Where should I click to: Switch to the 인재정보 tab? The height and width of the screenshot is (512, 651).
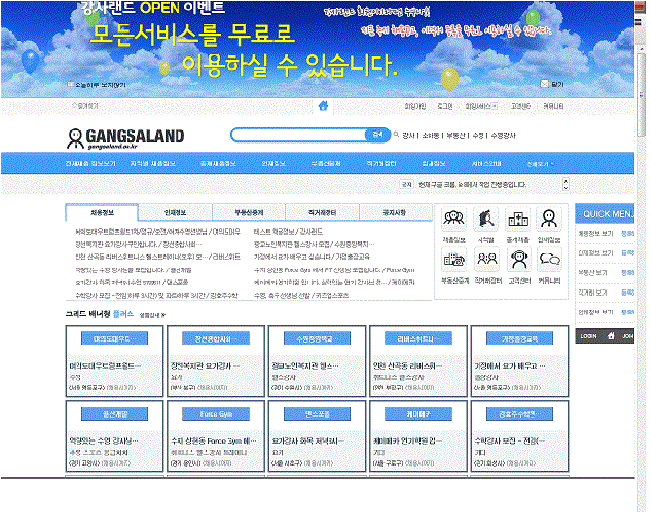(x=175, y=213)
